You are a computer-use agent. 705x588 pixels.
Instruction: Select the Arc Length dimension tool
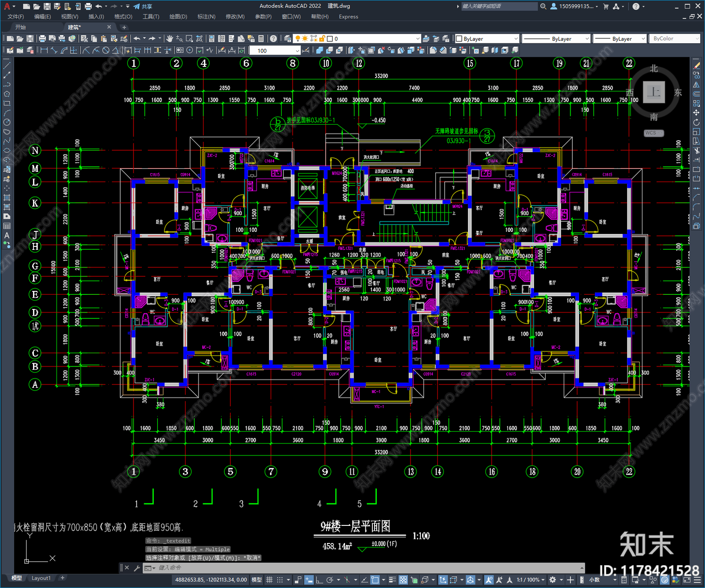tap(64, 50)
